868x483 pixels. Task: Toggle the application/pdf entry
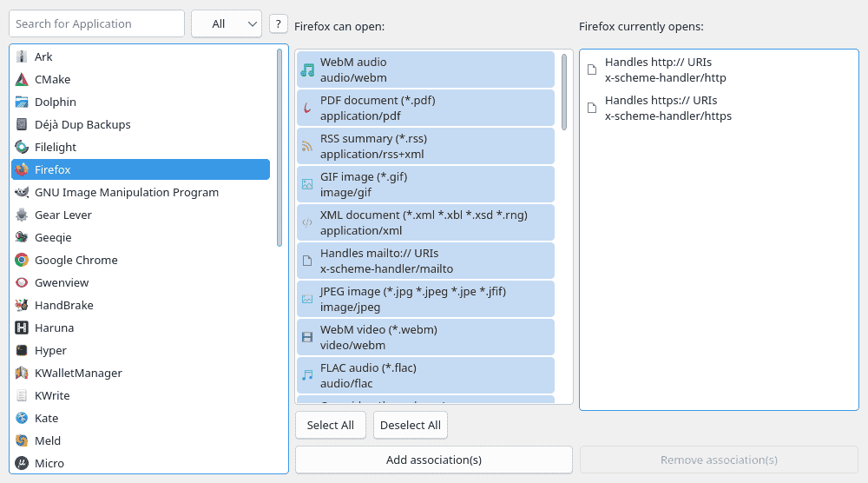point(425,108)
